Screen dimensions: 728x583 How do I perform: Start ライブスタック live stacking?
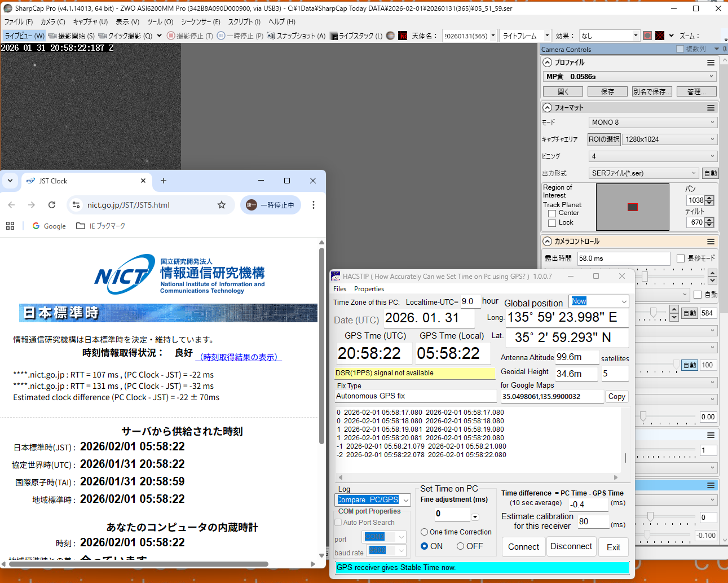(x=334, y=36)
